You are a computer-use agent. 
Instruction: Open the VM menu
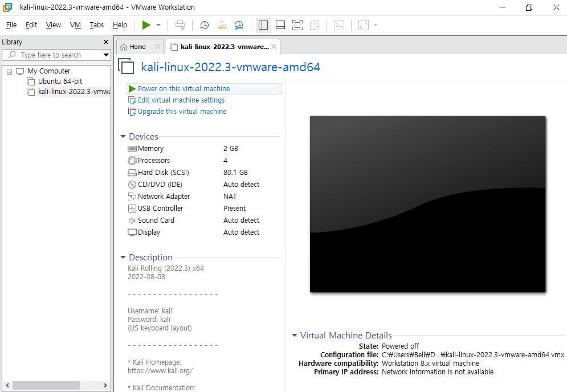[x=75, y=25]
